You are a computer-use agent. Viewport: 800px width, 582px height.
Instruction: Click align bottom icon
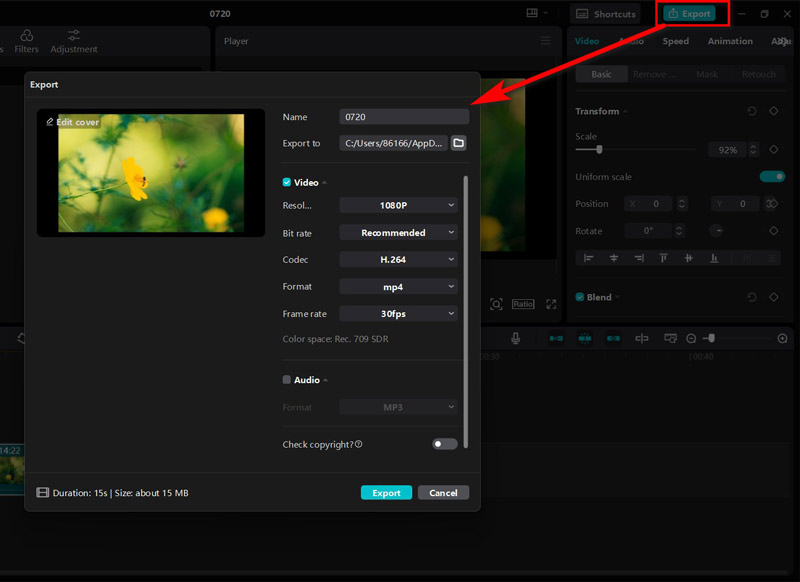714,258
